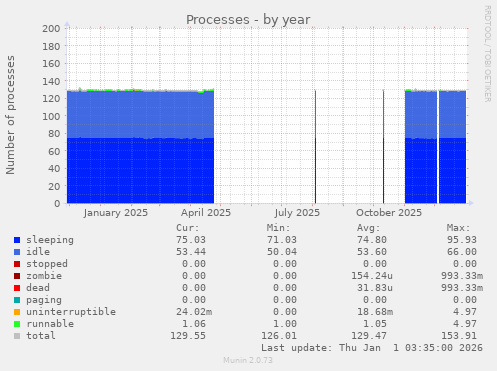
Task: Select dead row maximum 993.33m
Action: click(x=462, y=288)
